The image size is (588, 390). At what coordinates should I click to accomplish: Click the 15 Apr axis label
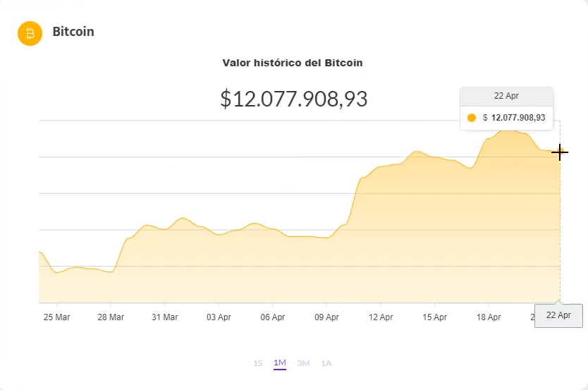click(x=435, y=317)
